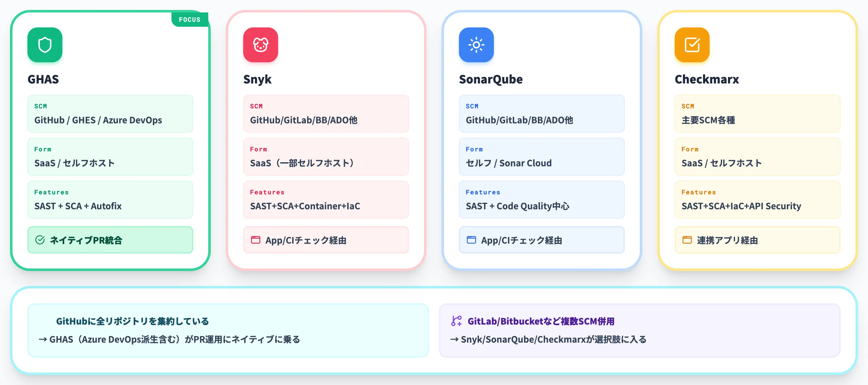
Task: Click 'SAST + SCA + Autofix' features text
Action: (78, 206)
